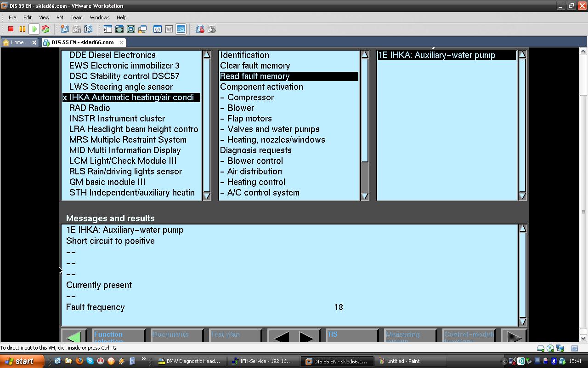Viewport: 588px width, 368px height.
Task: Choose Read fault memory function
Action: pyautogui.click(x=289, y=76)
